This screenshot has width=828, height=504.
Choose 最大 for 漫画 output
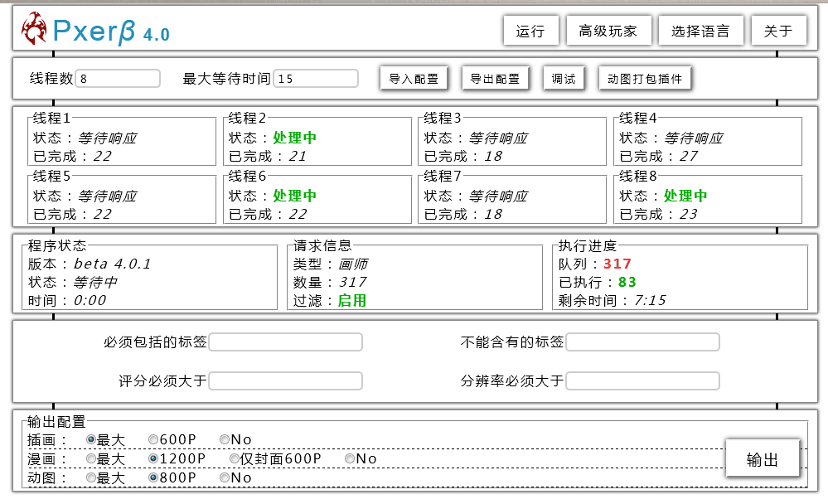[x=91, y=458]
